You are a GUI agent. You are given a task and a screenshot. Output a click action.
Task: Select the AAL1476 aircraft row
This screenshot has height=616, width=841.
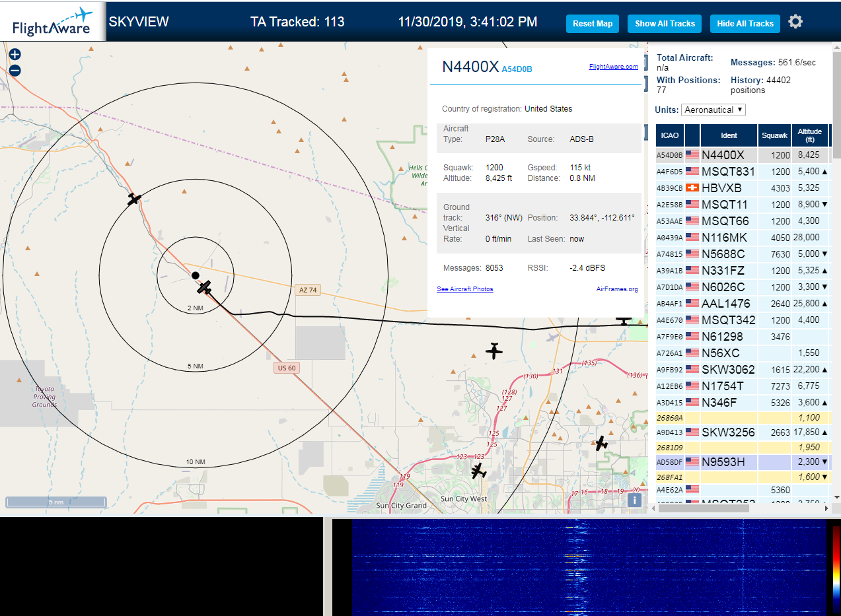(x=742, y=304)
